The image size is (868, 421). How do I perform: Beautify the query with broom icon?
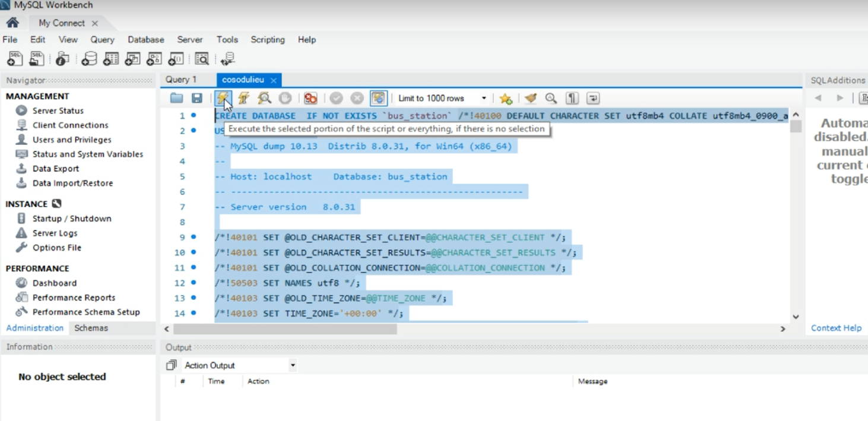pos(530,98)
